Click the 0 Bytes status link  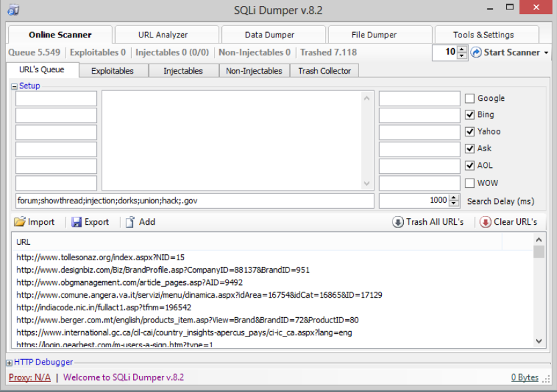pos(525,377)
